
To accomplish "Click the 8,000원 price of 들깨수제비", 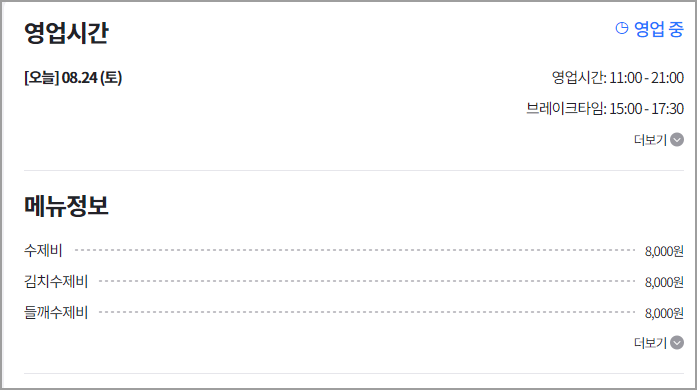I will click(664, 313).
